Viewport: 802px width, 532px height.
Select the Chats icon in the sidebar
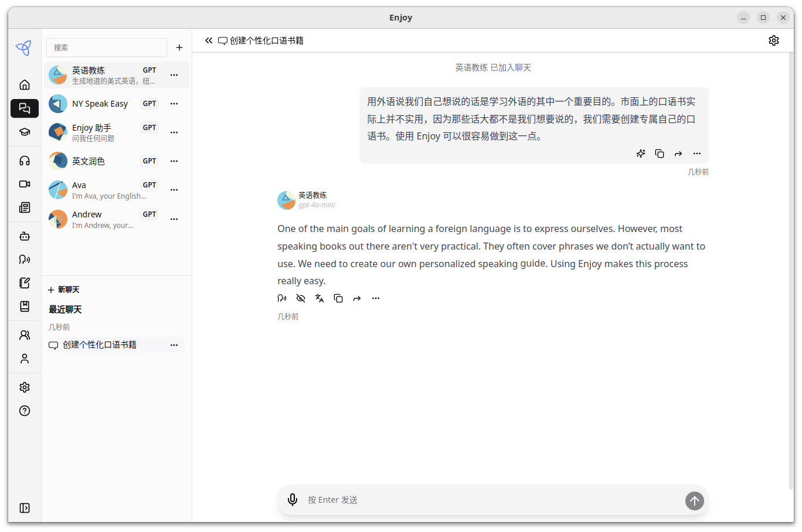click(24, 108)
